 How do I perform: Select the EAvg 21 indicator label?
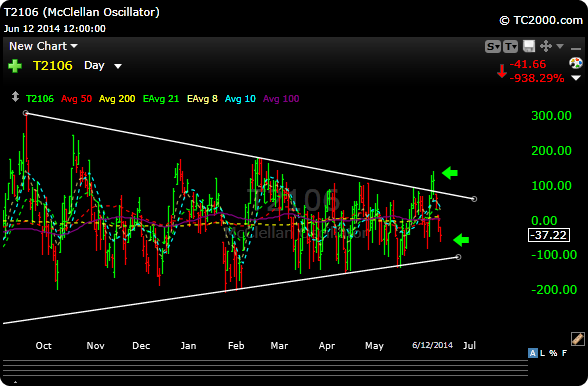(161, 99)
